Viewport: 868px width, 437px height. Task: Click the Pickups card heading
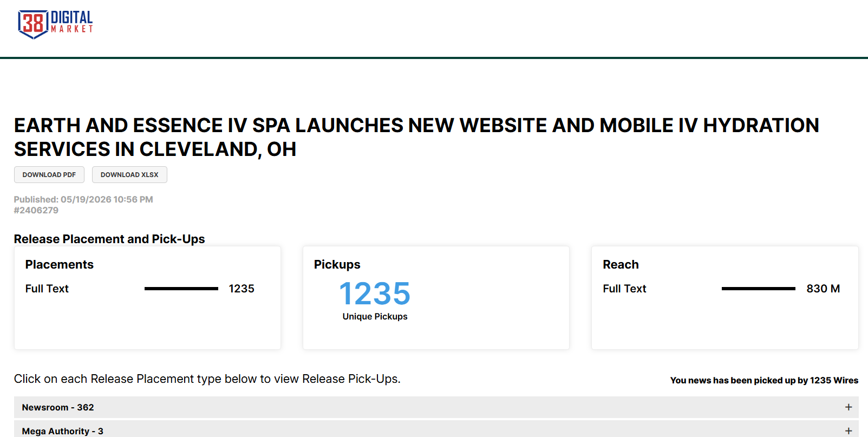(x=337, y=264)
